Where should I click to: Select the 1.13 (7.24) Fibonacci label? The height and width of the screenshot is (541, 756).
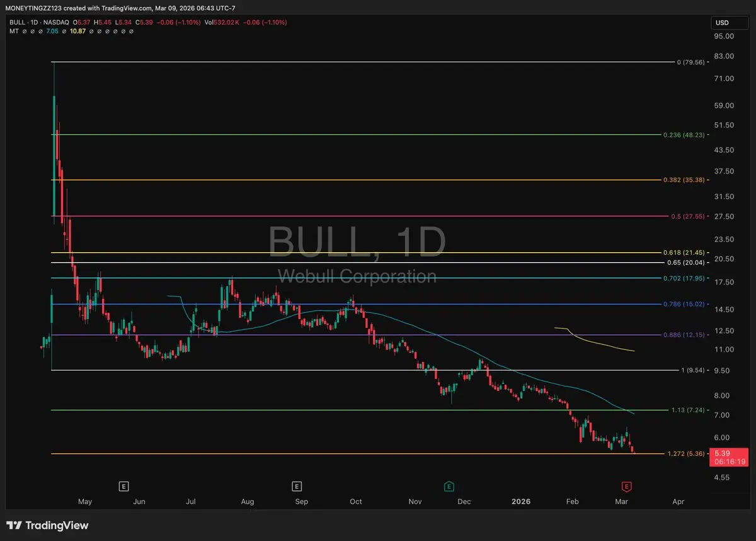tap(689, 410)
